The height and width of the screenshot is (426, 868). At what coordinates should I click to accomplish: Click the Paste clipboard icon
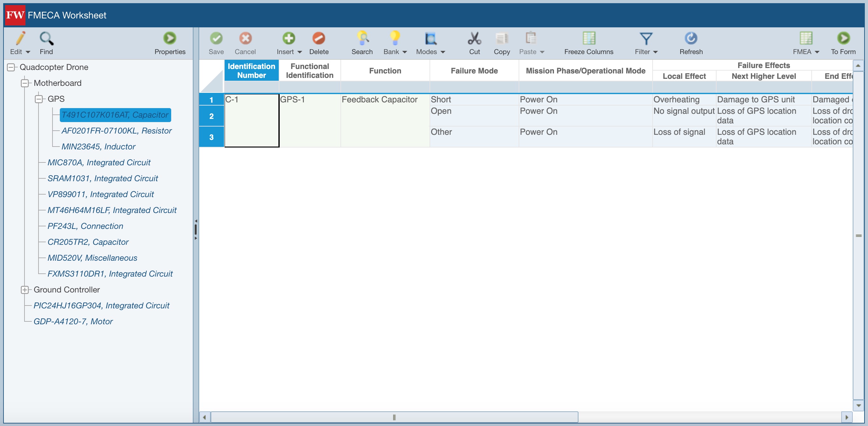coord(531,38)
